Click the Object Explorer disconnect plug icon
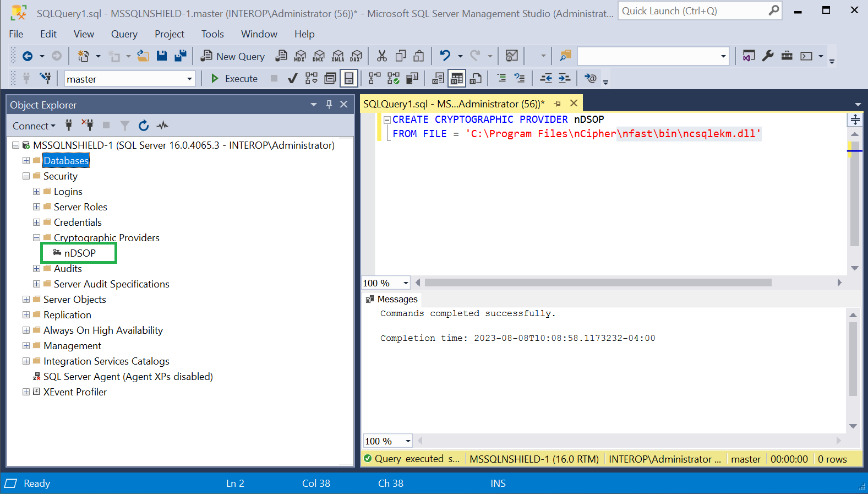This screenshot has height=494, width=868. 88,125
